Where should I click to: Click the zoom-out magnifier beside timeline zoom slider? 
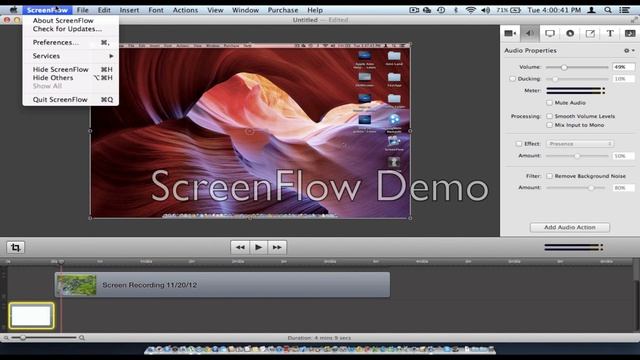click(6, 338)
